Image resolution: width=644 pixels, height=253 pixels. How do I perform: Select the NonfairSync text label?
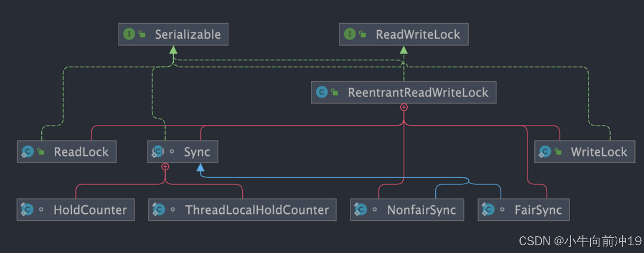point(422,210)
